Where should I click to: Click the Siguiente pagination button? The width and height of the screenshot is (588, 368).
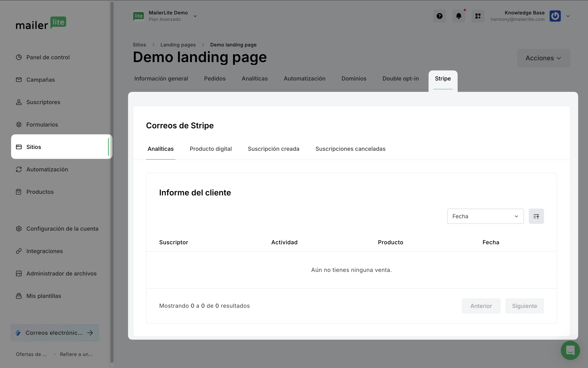(x=525, y=306)
